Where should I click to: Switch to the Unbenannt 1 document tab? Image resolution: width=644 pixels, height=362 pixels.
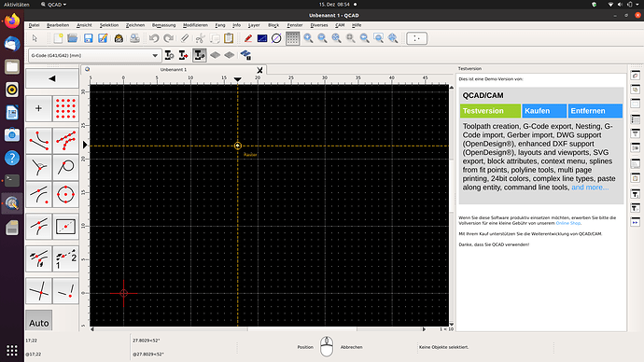(x=174, y=69)
